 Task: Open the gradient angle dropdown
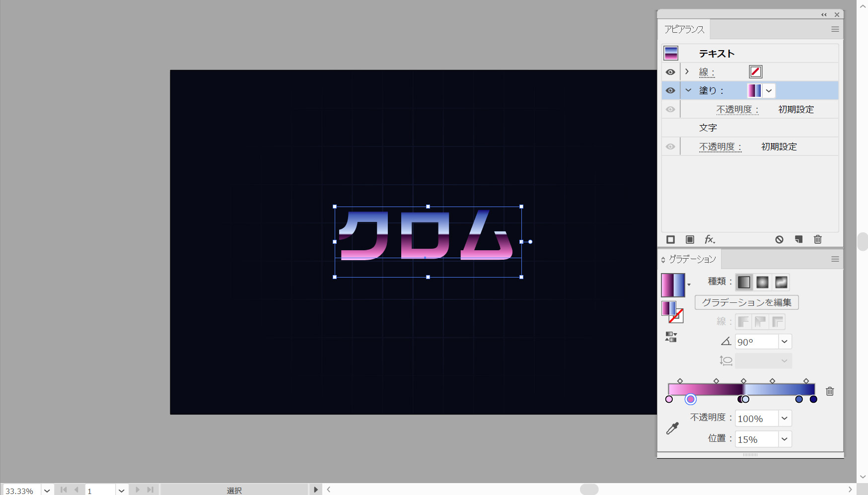[785, 342]
